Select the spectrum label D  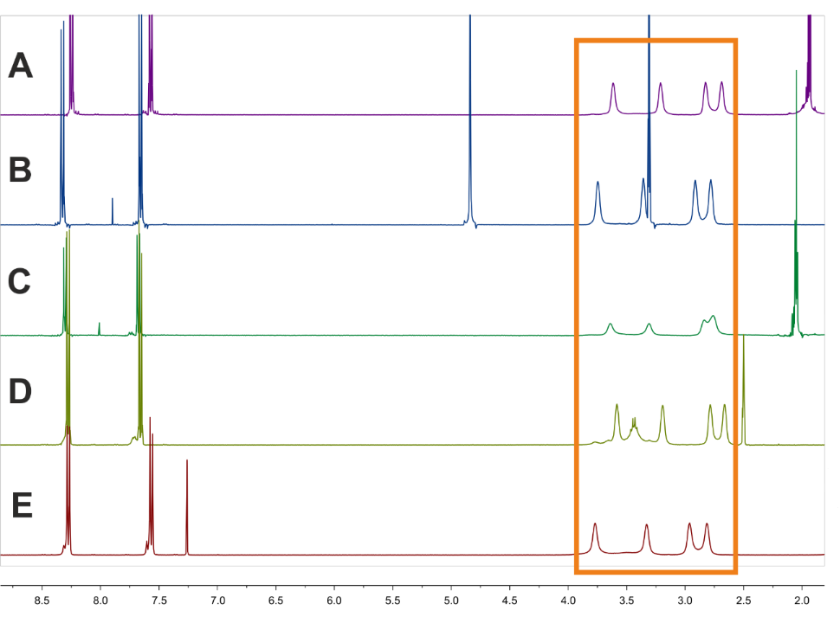[x=20, y=392]
